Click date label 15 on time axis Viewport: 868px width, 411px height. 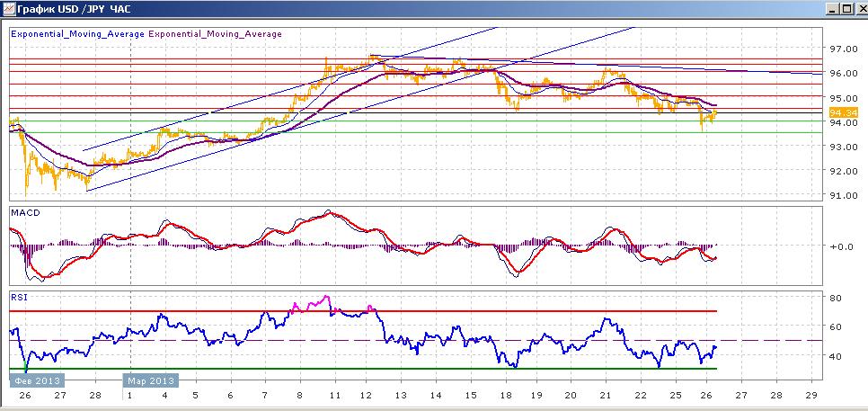[470, 396]
